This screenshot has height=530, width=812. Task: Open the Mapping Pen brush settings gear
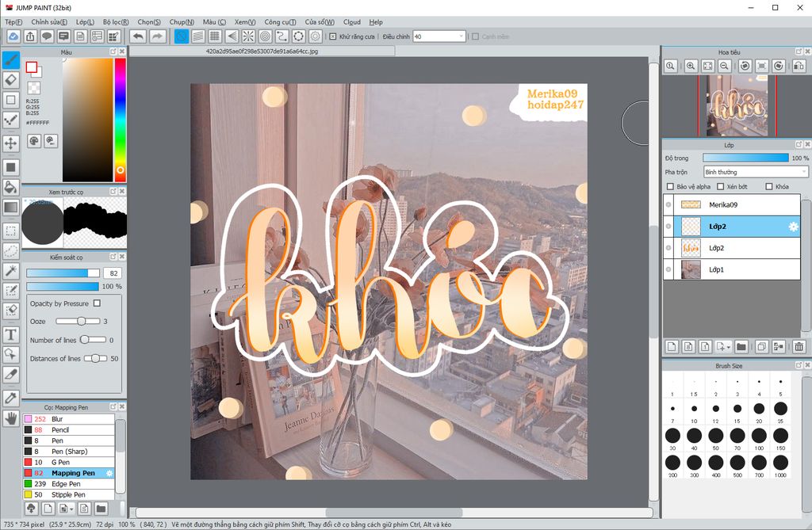[x=109, y=473]
